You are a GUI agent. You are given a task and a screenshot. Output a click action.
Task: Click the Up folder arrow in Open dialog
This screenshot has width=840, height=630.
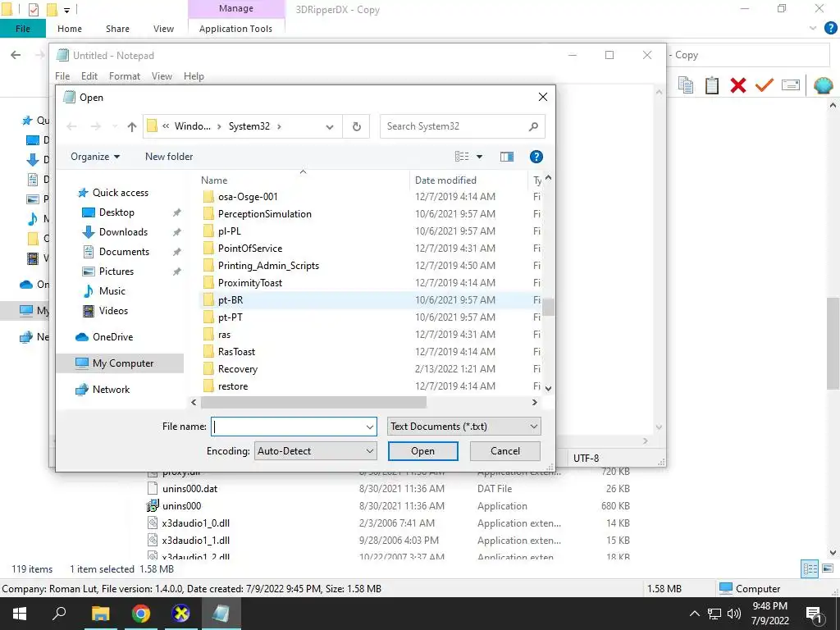click(132, 126)
